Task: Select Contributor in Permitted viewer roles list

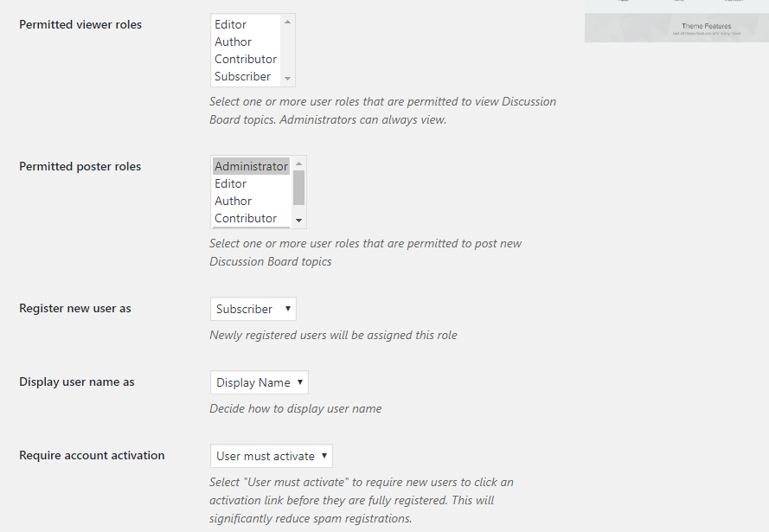Action: 246,59
